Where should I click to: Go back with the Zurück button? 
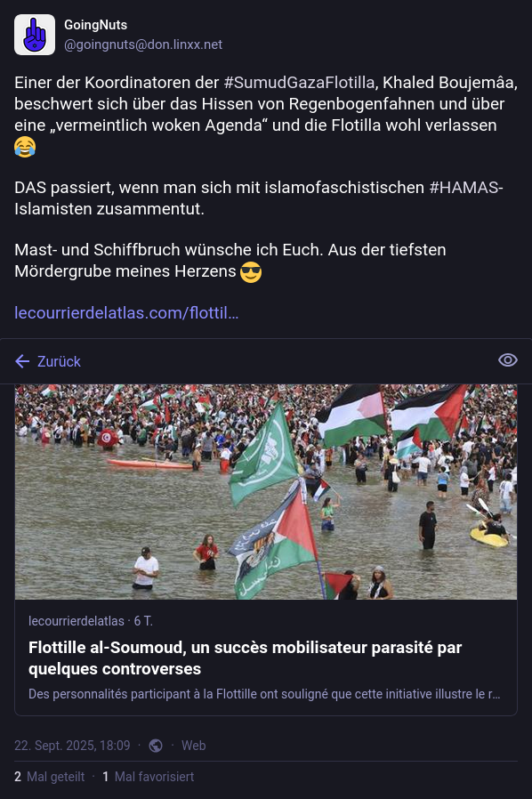tap(48, 361)
